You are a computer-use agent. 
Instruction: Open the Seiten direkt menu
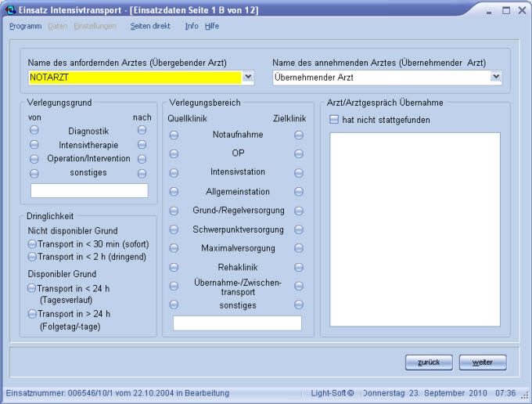click(x=150, y=26)
